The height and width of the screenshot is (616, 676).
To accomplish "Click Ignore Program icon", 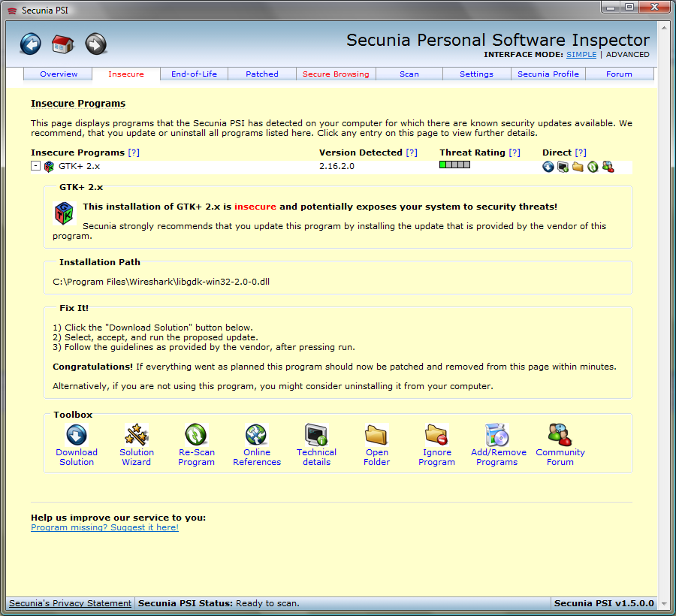I will pyautogui.click(x=436, y=435).
